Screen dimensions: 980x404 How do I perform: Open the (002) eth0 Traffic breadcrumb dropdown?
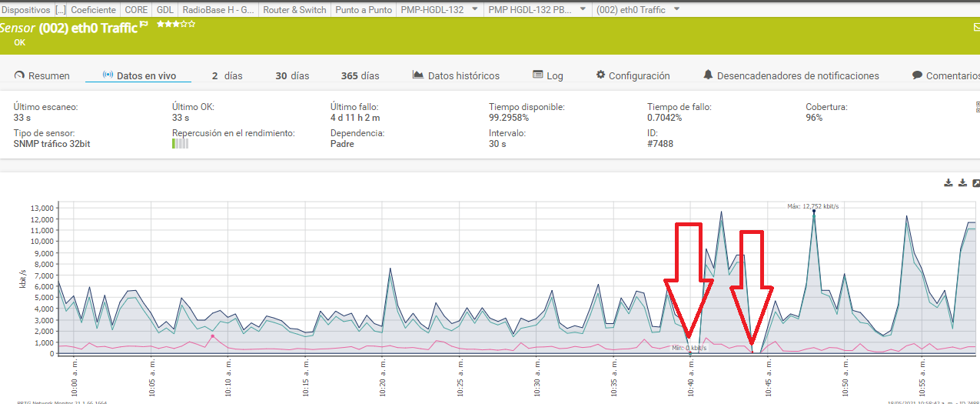coord(676,9)
